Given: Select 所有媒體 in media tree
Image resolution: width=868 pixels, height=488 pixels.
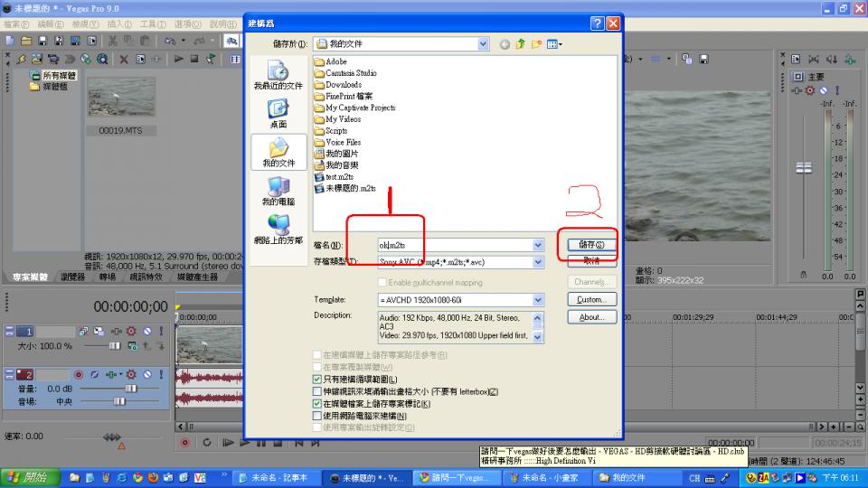Looking at the screenshot, I should click(58, 75).
